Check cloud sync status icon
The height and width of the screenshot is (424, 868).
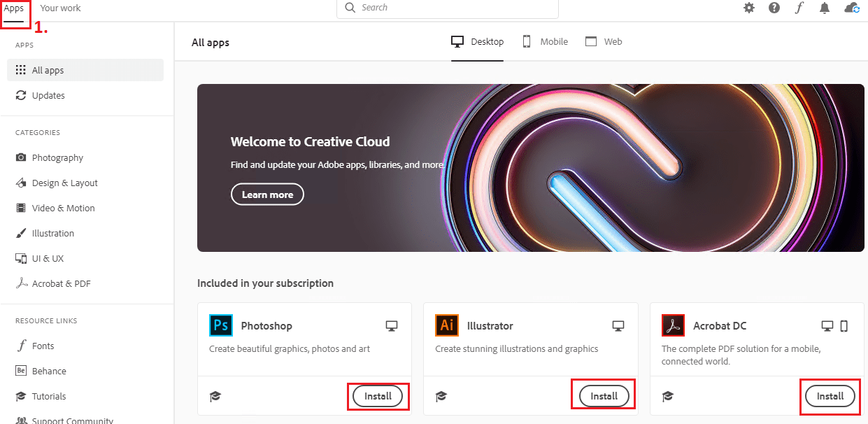851,8
